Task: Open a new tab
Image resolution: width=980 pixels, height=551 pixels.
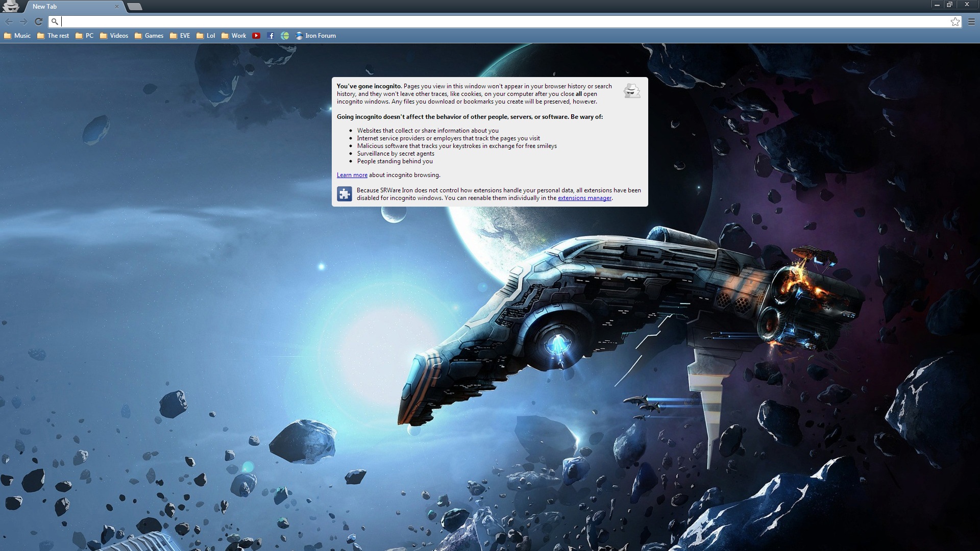Action: pos(134,7)
